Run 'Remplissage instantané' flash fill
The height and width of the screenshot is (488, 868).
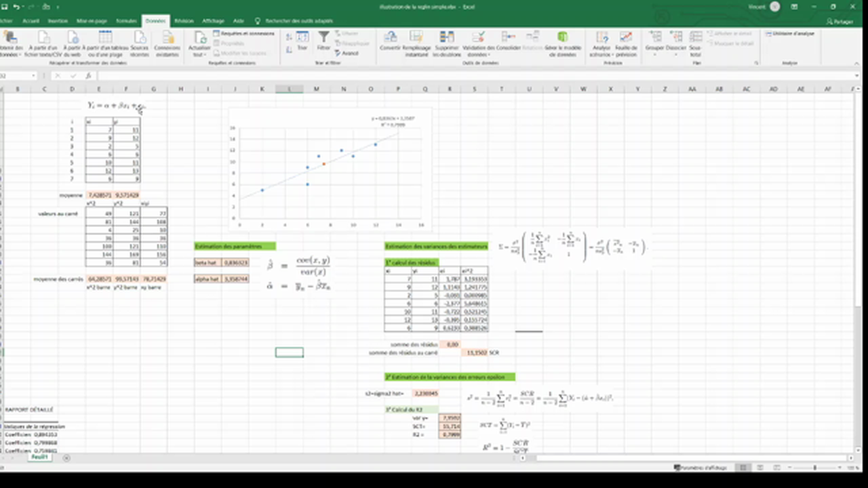click(x=416, y=43)
